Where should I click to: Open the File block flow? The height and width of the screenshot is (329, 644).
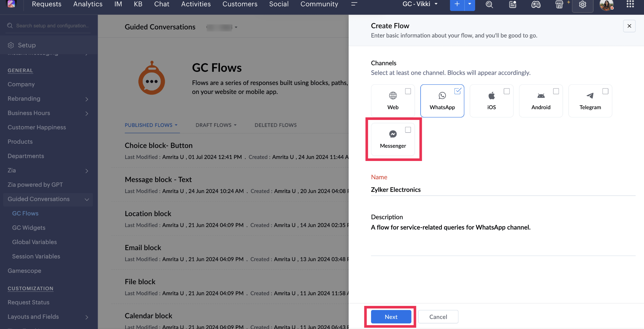pyautogui.click(x=140, y=282)
